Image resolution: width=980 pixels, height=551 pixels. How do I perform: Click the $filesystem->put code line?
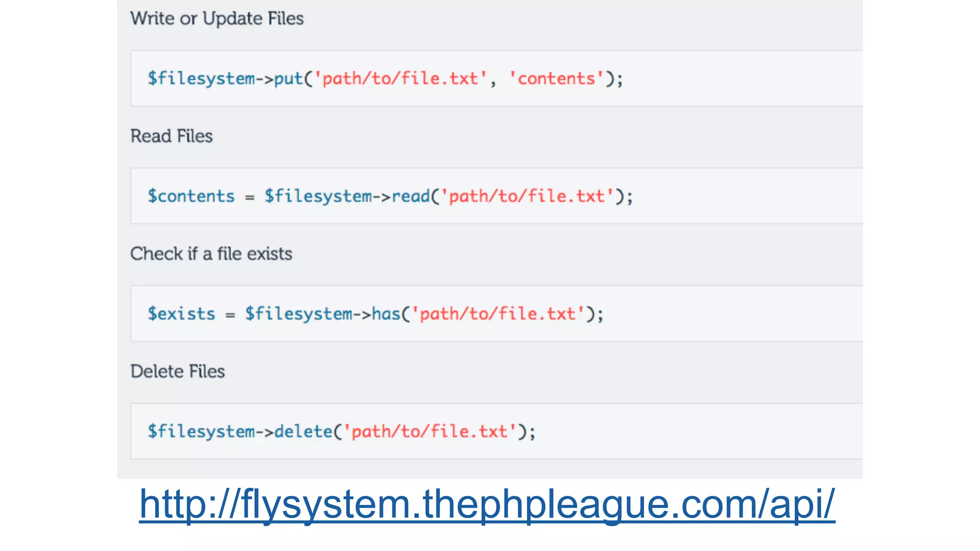click(385, 78)
